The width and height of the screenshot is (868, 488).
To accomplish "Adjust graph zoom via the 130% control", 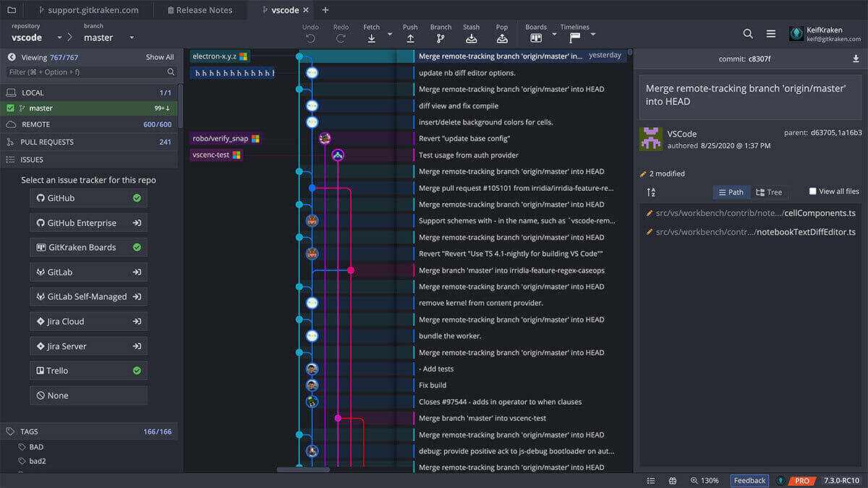I will pos(705,480).
